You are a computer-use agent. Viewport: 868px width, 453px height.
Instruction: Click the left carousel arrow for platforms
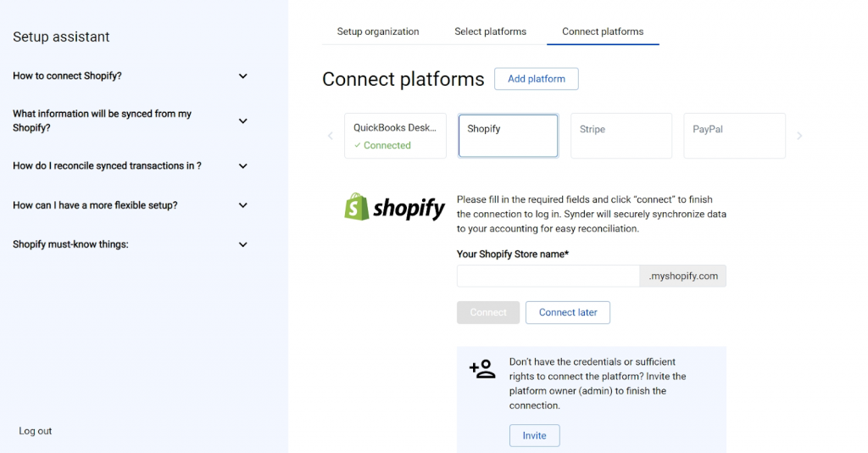(x=331, y=136)
